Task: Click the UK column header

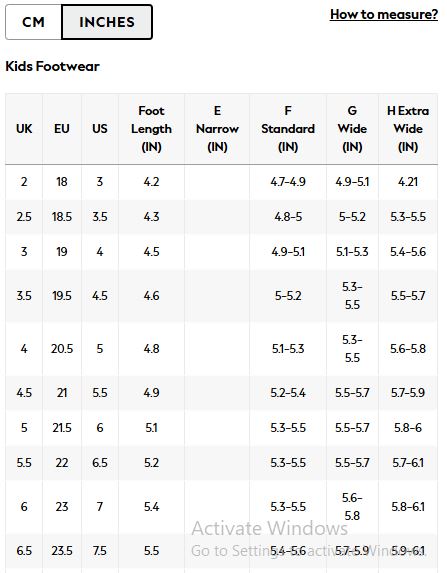Action: (x=24, y=129)
